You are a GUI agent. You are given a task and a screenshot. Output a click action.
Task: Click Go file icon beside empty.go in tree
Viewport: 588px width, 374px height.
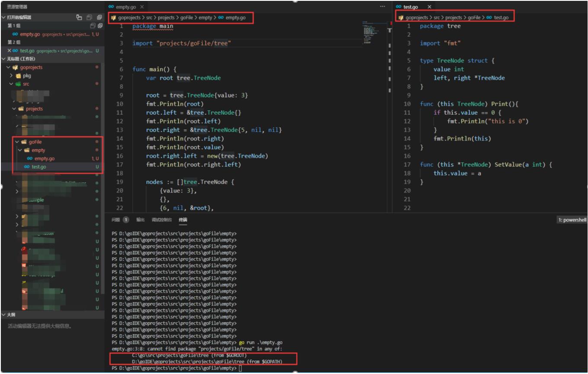30,158
